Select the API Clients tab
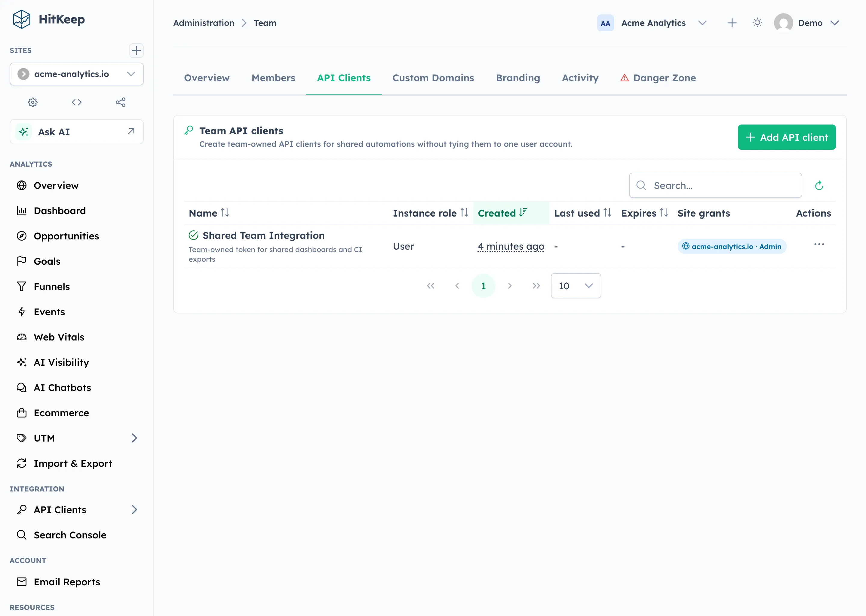Screen dimensions: 866x616 [344, 78]
